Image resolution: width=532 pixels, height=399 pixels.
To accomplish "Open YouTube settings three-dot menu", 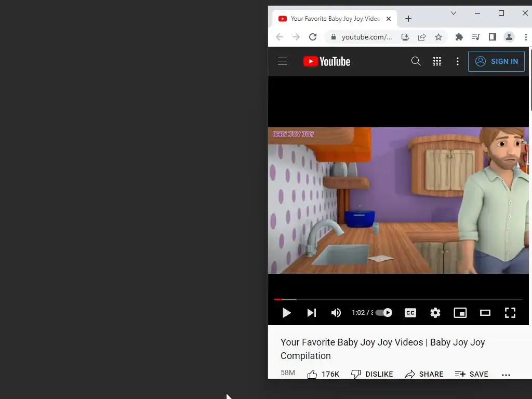I will pyautogui.click(x=457, y=61).
